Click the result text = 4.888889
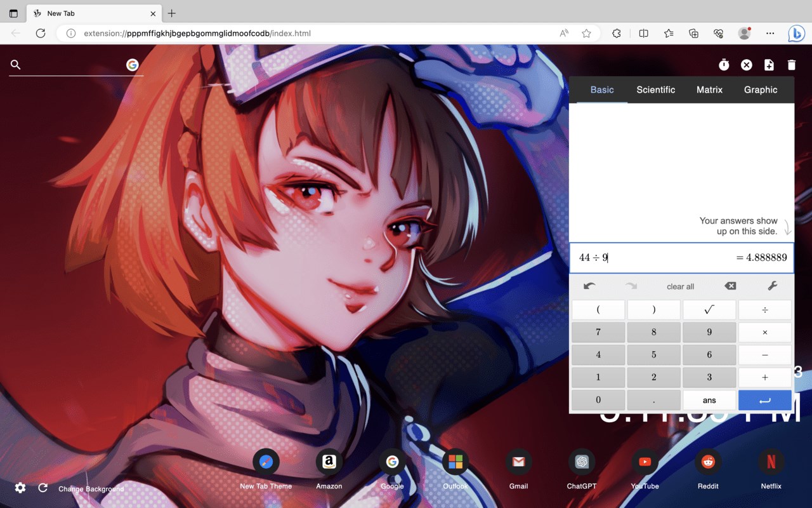This screenshot has width=812, height=508. coord(761,258)
